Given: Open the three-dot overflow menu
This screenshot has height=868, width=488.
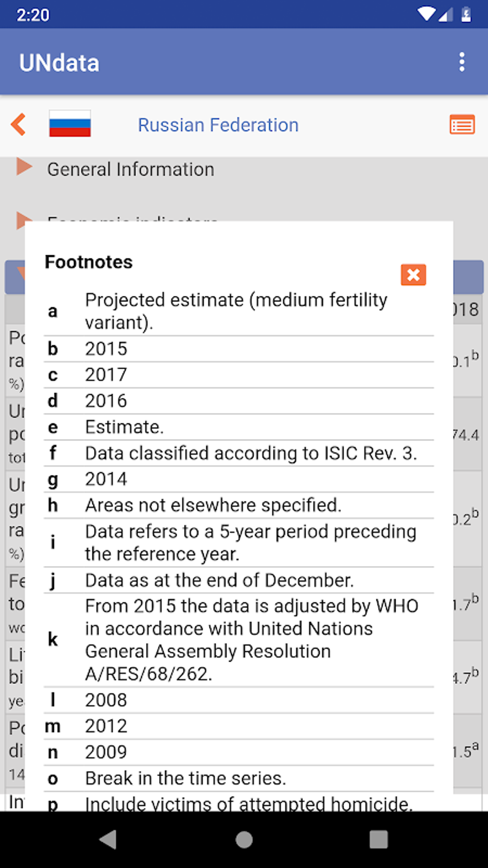Looking at the screenshot, I should point(462,62).
